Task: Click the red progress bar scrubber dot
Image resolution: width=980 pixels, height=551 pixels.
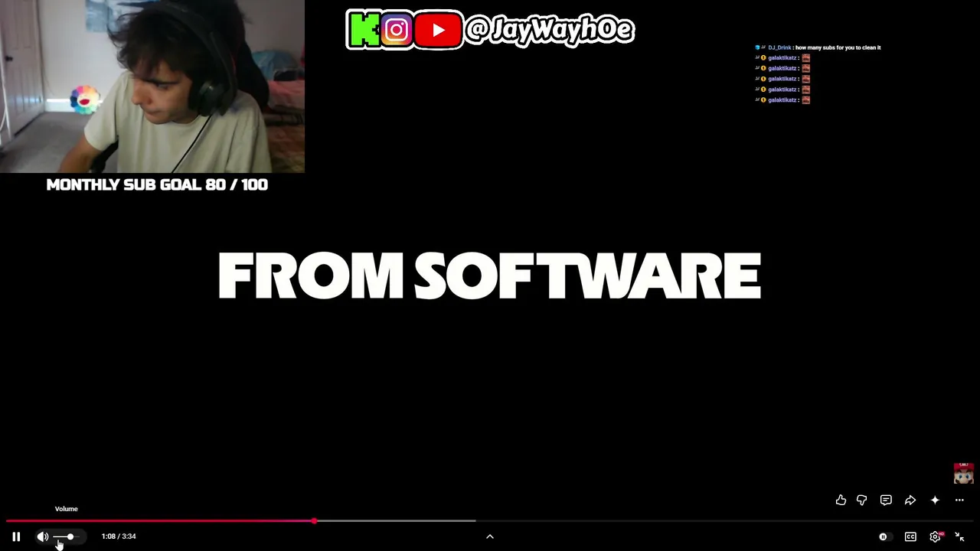Action: pyautogui.click(x=314, y=521)
